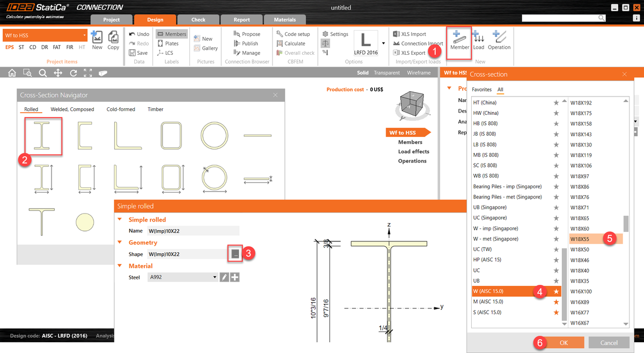The height and width of the screenshot is (353, 644).
Task: Open the Propose tool in Connection Browser
Action: (247, 33)
